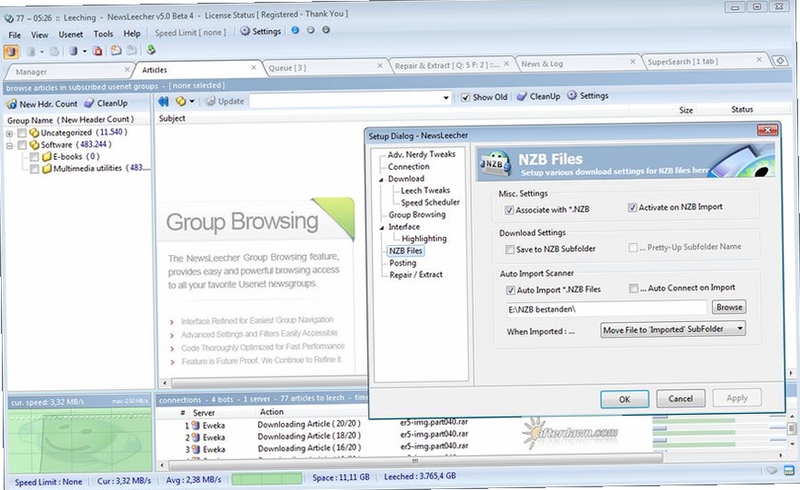
Task: Click the New Hdr. Count icon
Action: (x=11, y=104)
